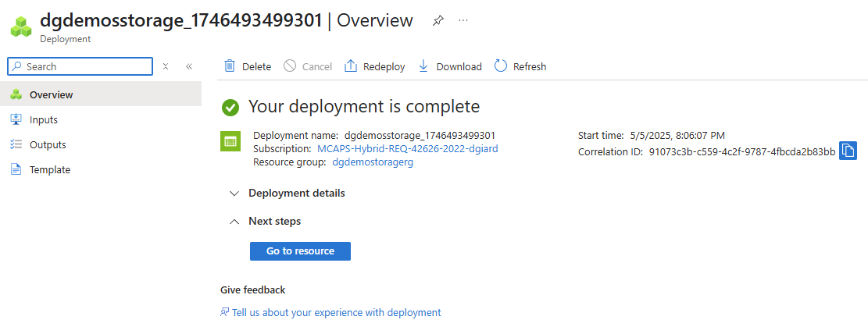This screenshot has width=868, height=334.
Task: Open the Inputs menu item
Action: pos(44,119)
